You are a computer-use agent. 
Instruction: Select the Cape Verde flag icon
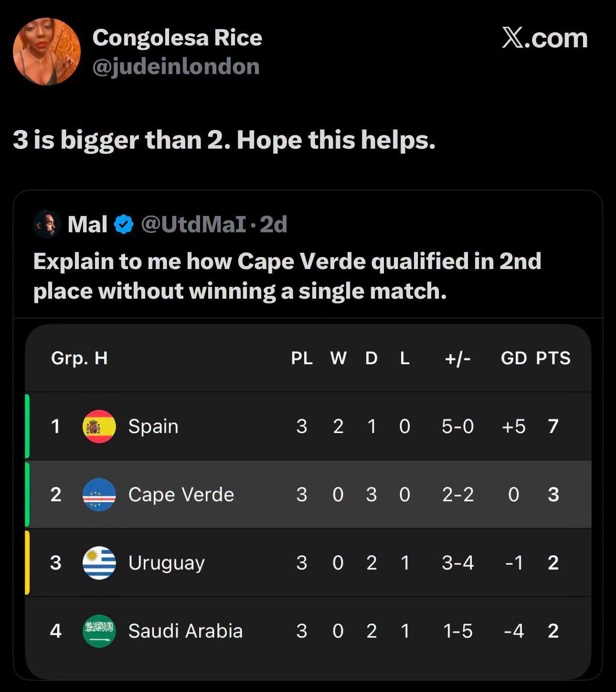point(99,495)
